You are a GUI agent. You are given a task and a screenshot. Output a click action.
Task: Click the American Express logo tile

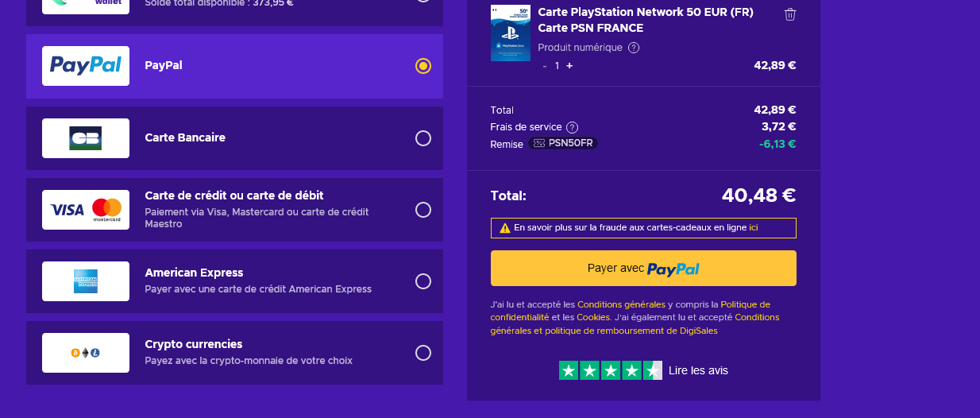pyautogui.click(x=86, y=281)
